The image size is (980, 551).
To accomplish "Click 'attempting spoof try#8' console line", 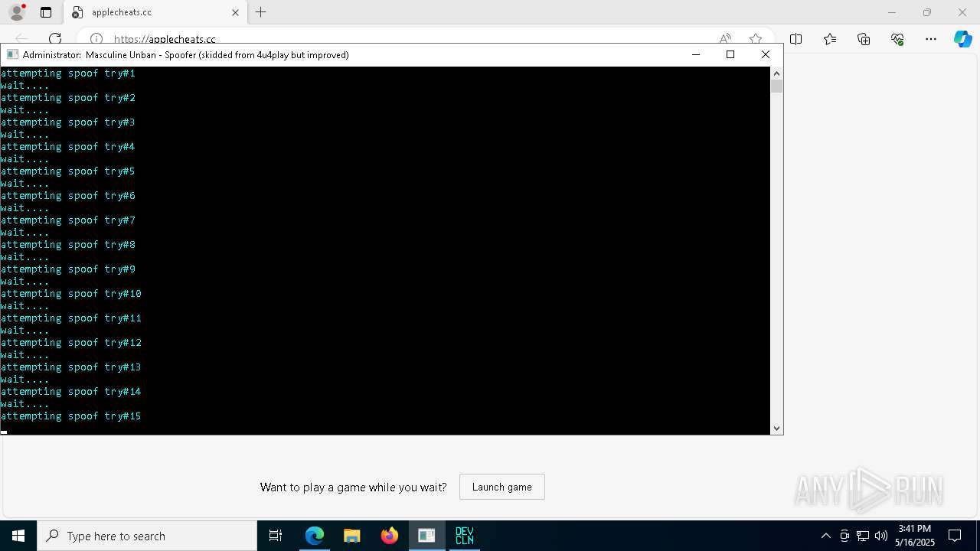I will point(68,245).
